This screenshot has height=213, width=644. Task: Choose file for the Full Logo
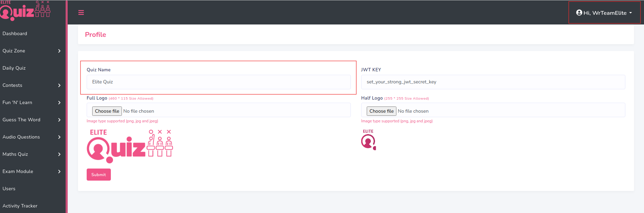(x=107, y=111)
